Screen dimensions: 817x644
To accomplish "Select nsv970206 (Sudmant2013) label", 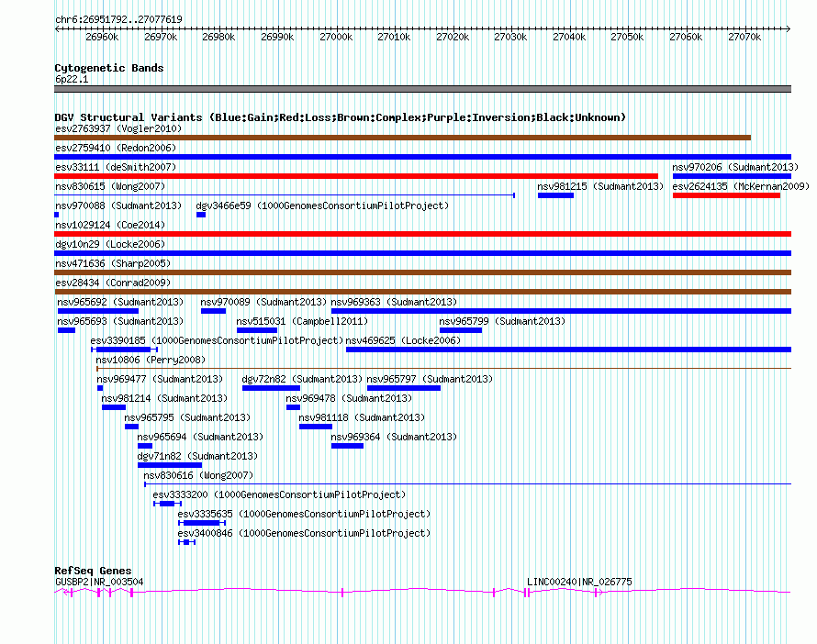I will pyautogui.click(x=735, y=167).
